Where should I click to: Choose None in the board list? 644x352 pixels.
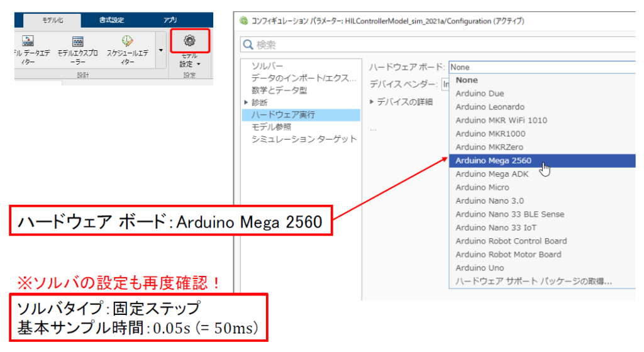[542, 80]
